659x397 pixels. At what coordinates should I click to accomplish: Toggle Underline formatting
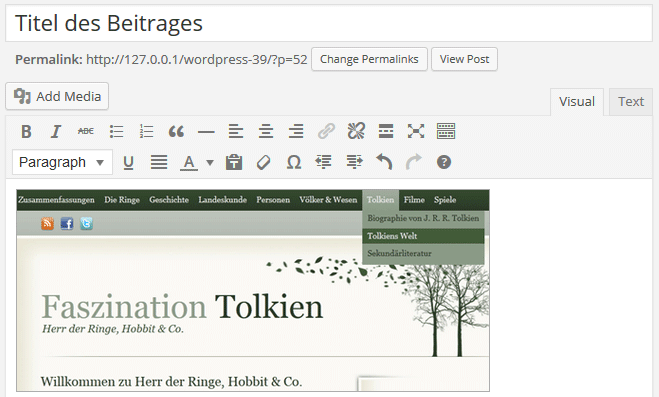point(128,162)
